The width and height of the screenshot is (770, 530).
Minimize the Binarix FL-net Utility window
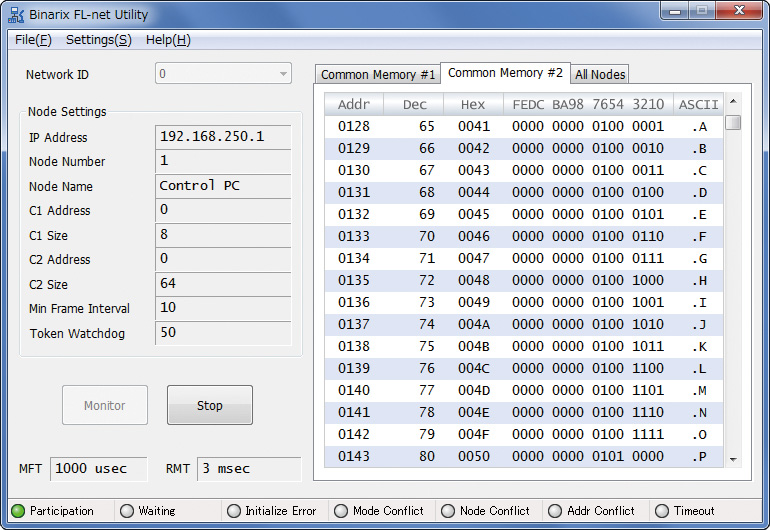675,11
